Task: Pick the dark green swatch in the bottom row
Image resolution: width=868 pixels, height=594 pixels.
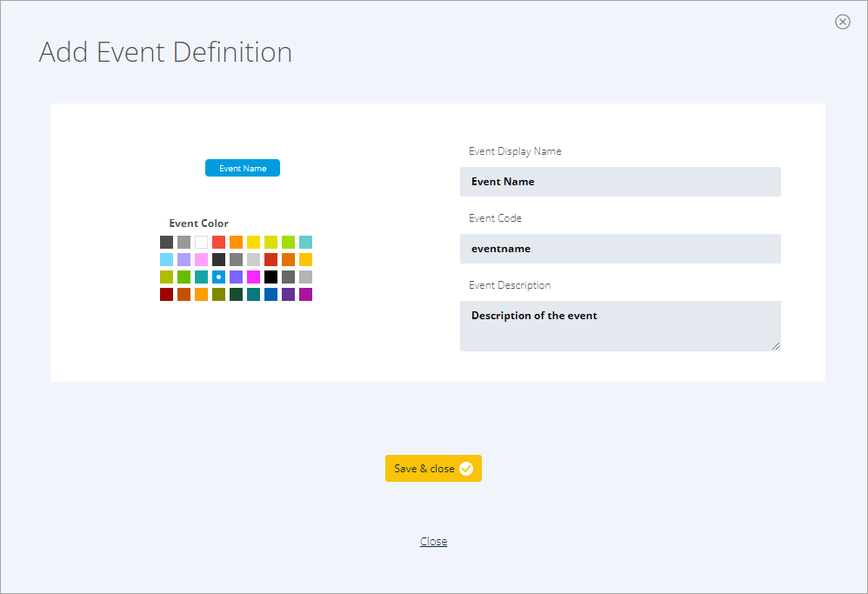Action: click(236, 294)
